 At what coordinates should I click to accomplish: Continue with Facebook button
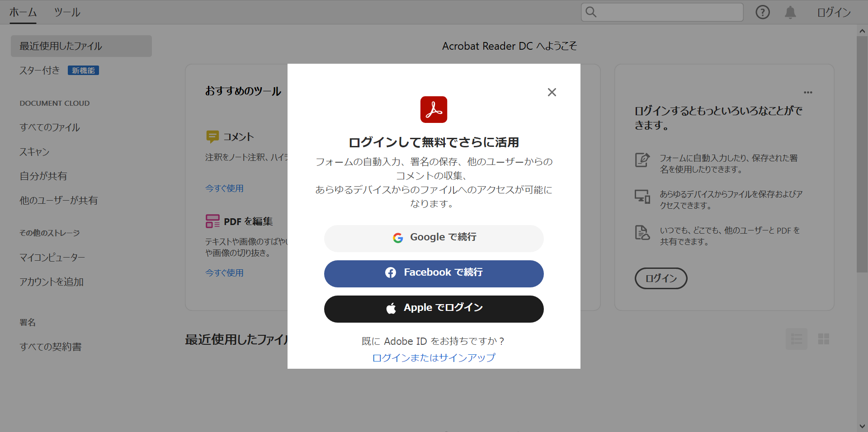[x=434, y=274]
